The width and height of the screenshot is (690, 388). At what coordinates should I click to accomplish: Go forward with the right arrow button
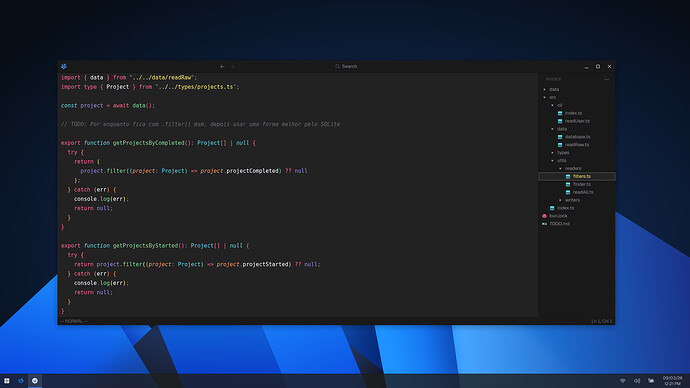coord(232,66)
